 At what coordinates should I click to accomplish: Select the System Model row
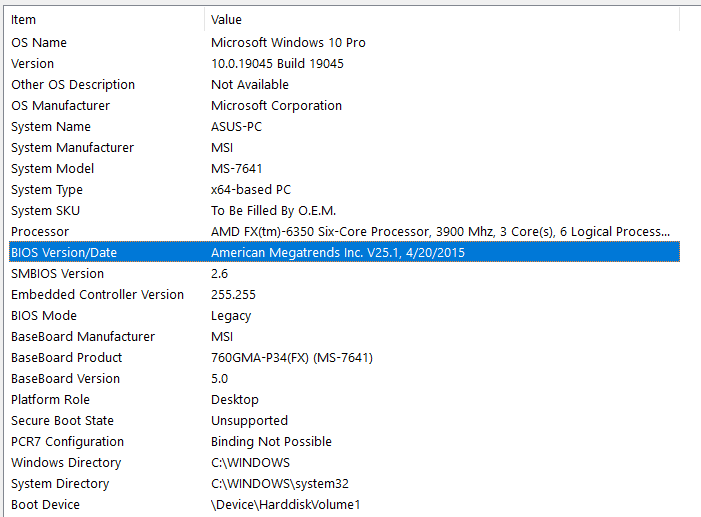344,169
